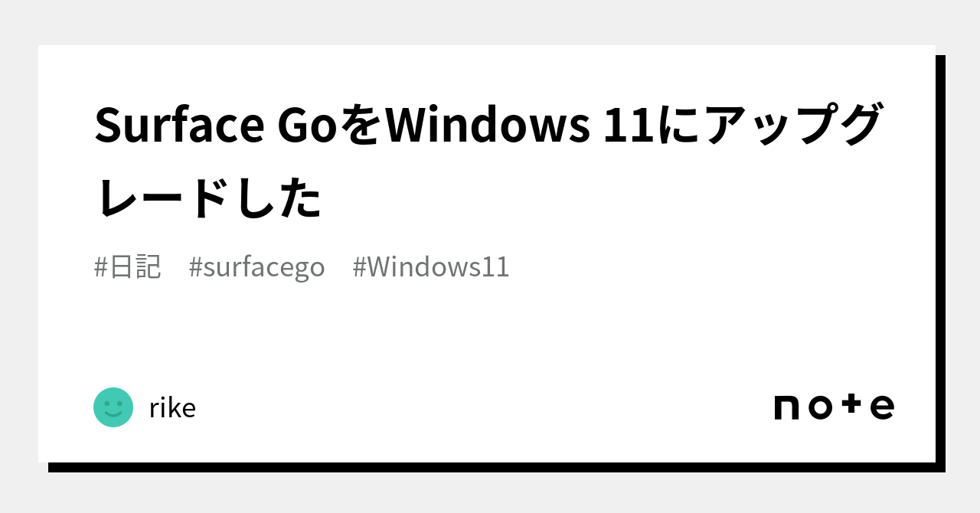Visit author rike's profile name
This screenshot has height=513, width=980.
[172, 408]
